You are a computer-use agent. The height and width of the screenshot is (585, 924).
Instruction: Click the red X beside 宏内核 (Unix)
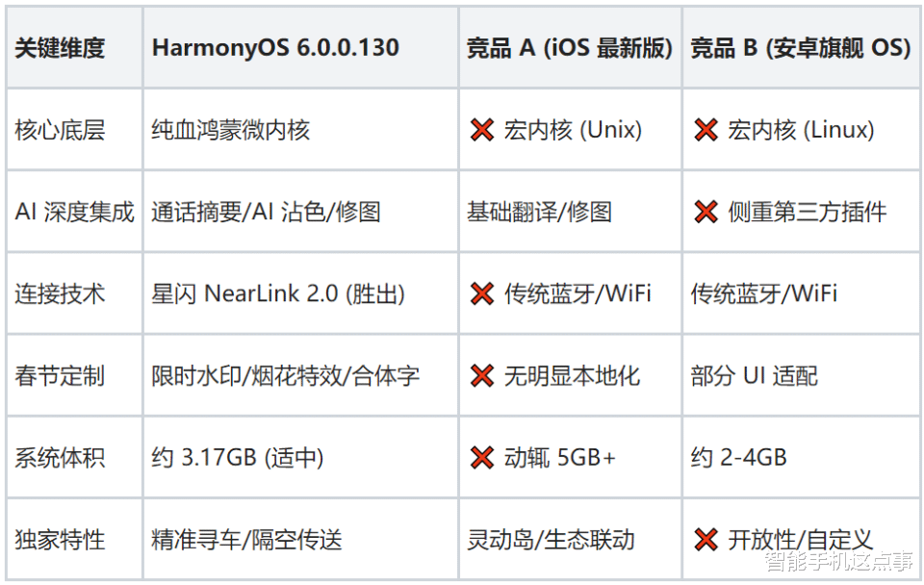pos(482,130)
